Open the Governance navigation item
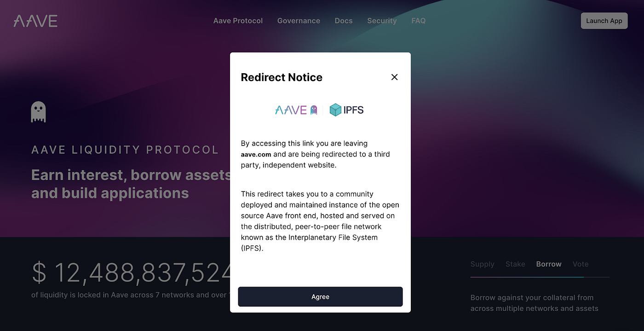 [299, 21]
